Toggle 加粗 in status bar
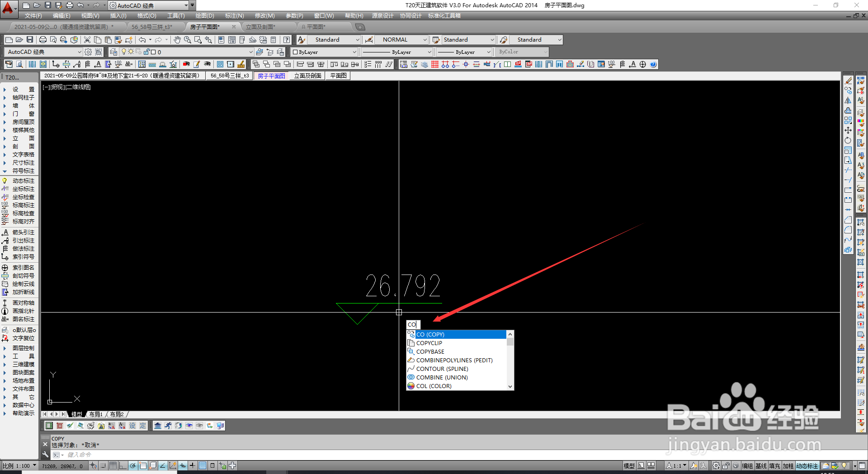The height and width of the screenshot is (474, 868). click(x=788, y=465)
